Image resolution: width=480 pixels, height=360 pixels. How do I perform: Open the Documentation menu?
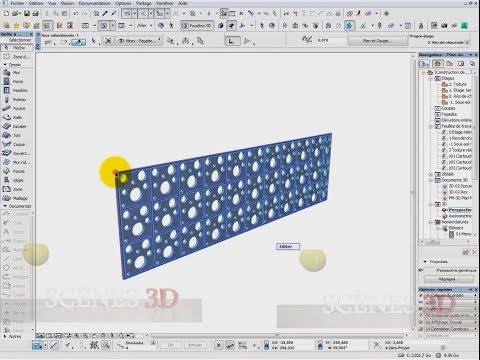94,3
